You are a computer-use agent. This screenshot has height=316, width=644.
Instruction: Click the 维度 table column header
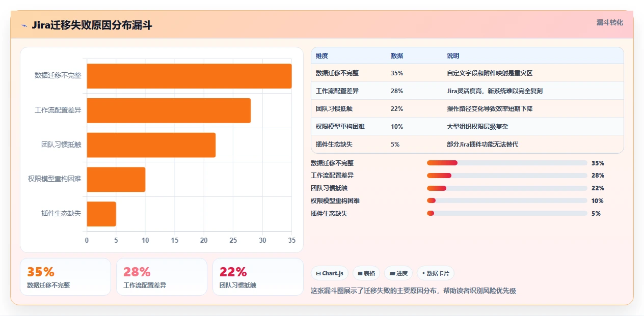click(x=322, y=56)
